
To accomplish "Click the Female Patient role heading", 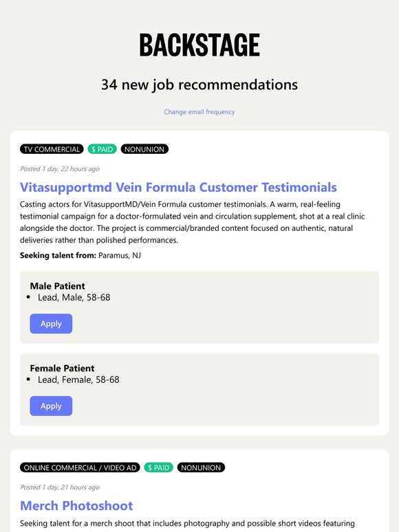I will [x=62, y=368].
